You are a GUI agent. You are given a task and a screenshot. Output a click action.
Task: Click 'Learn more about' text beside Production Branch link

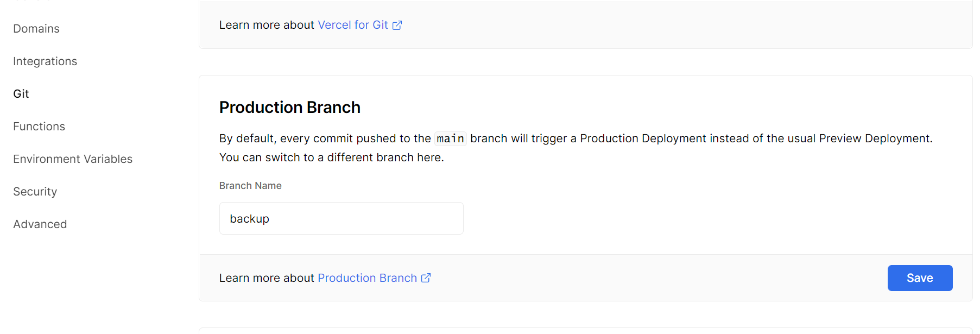[x=267, y=278]
